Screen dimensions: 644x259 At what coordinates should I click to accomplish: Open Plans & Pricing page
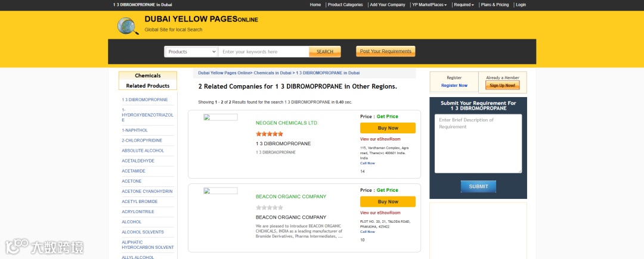click(494, 5)
